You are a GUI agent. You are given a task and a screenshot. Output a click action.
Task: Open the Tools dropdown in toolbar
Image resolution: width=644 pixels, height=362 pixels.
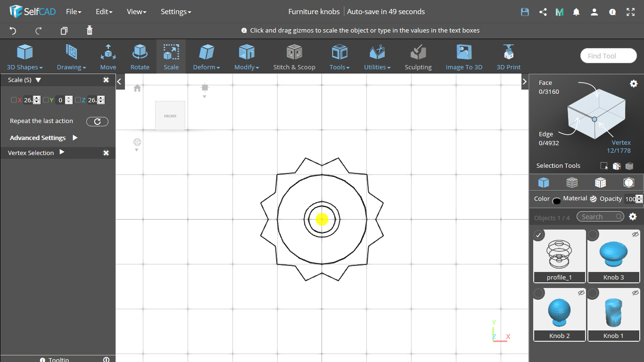click(339, 57)
